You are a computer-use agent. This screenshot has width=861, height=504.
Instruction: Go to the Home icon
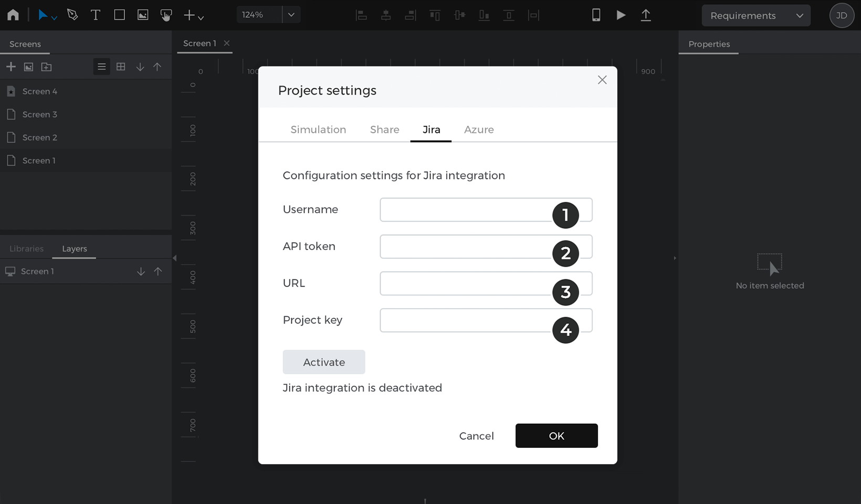[x=13, y=15]
